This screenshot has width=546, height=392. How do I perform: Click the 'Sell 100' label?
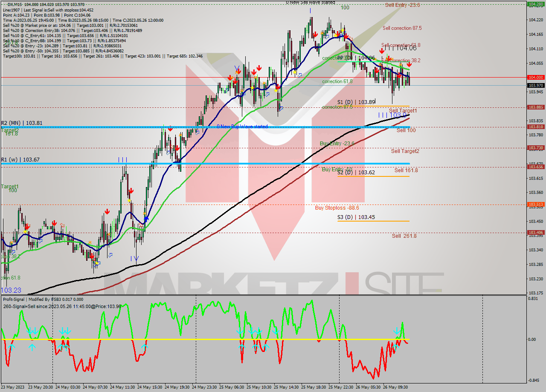tap(406, 130)
